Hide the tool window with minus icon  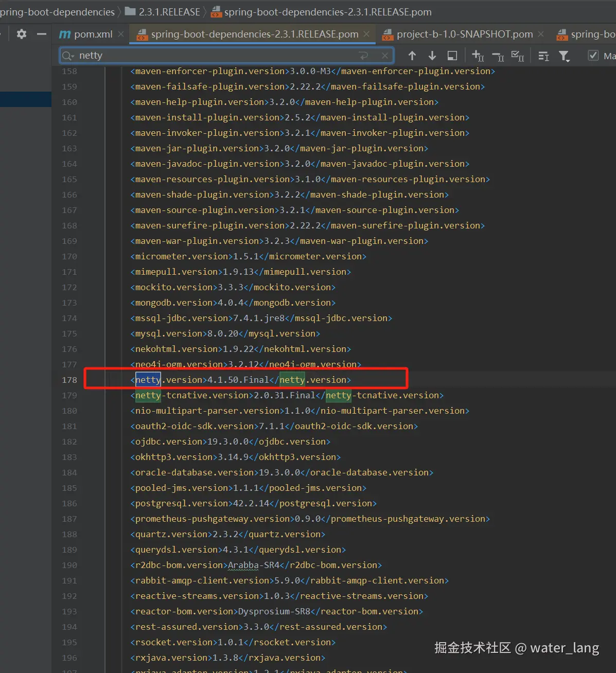click(x=42, y=34)
